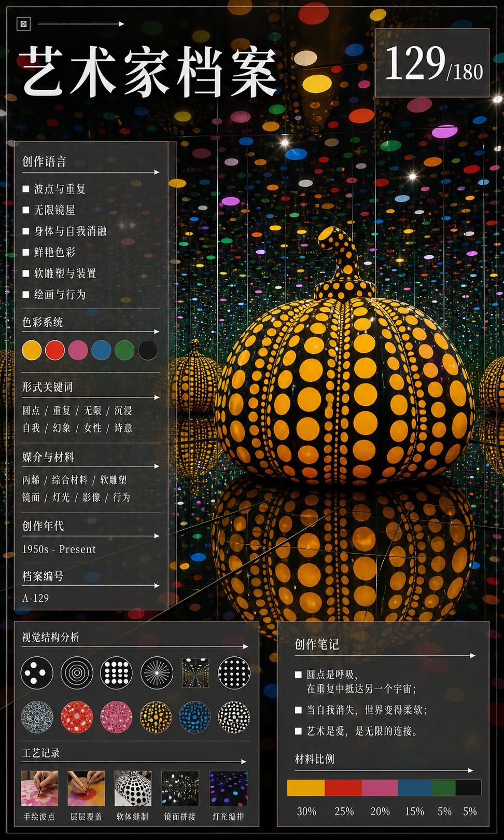Toggle the 无限镜屋 checkbox
Viewport: 504px width, 840px height.
[x=25, y=210]
